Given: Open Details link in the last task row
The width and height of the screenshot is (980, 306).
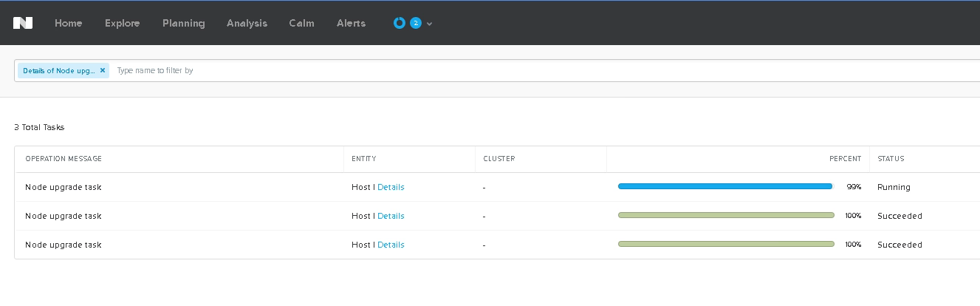Looking at the screenshot, I should (391, 245).
